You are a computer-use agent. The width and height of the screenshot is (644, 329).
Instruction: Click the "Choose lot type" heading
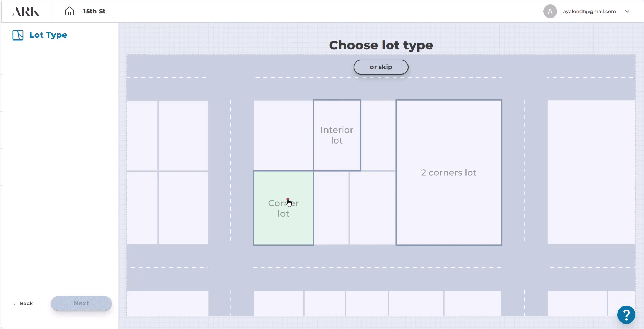381,45
